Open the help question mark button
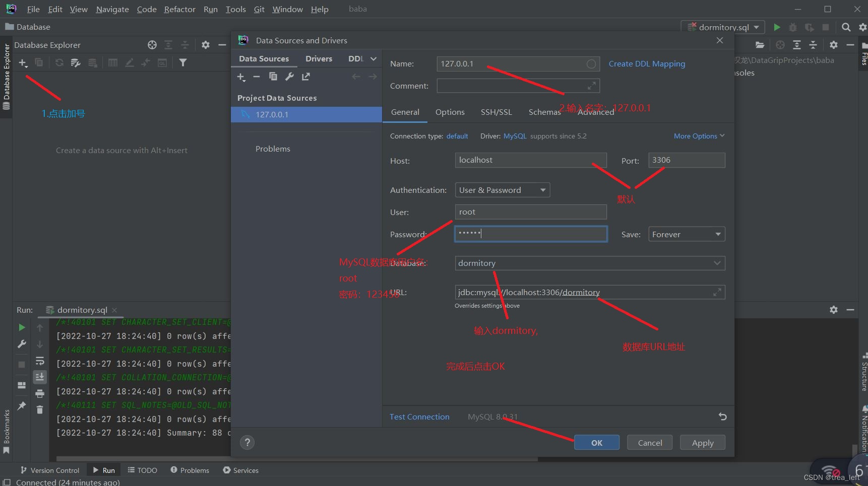This screenshot has width=868, height=486. pos(247,443)
